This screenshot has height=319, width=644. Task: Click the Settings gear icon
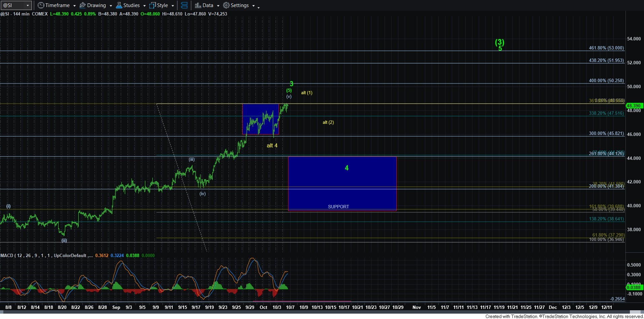click(x=226, y=5)
